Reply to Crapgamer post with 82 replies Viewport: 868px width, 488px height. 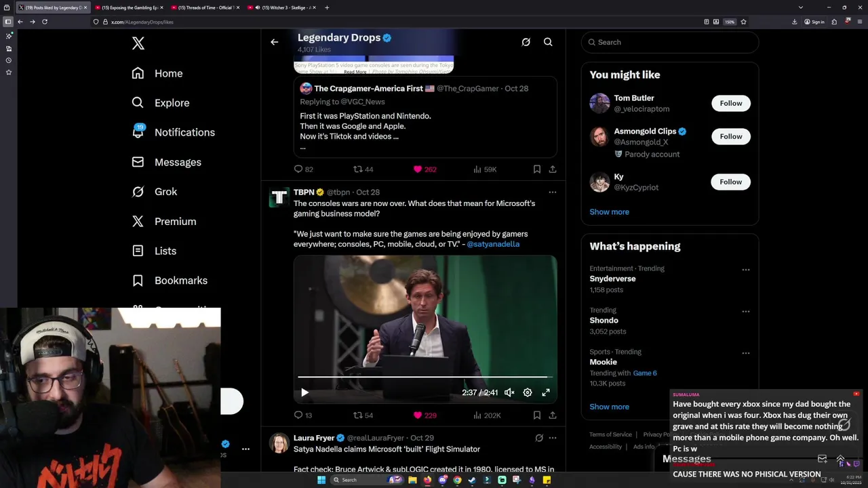(303, 169)
